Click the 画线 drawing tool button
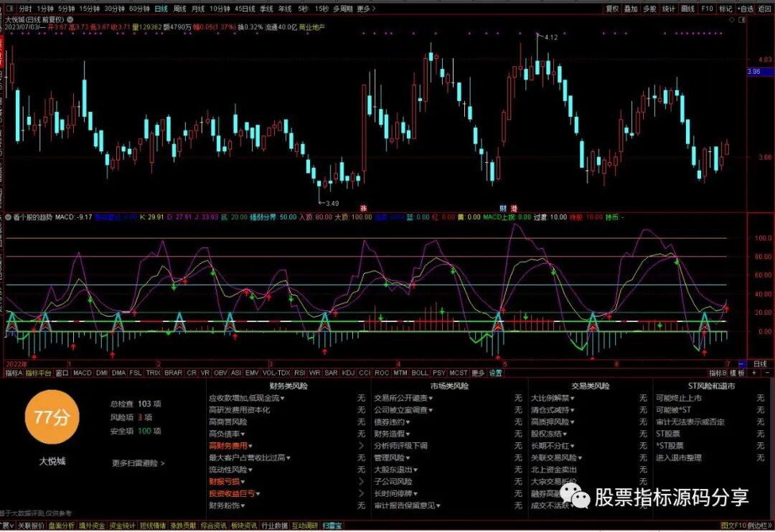The height and width of the screenshot is (532, 775). point(687,9)
